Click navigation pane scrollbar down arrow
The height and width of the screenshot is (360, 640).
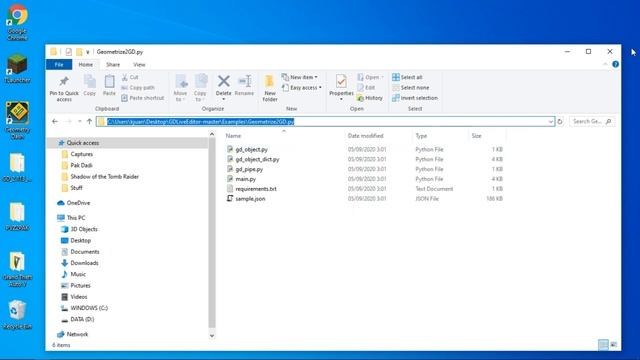[212, 336]
